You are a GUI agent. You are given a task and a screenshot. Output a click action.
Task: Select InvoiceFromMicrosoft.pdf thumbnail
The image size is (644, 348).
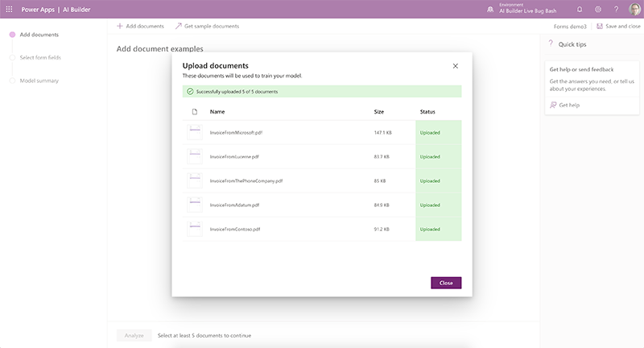pos(195,132)
